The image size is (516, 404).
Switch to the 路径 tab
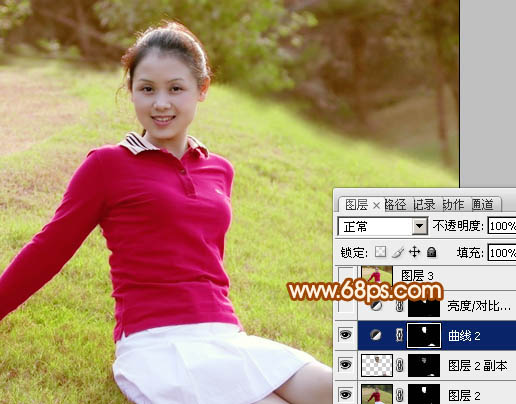click(x=395, y=204)
